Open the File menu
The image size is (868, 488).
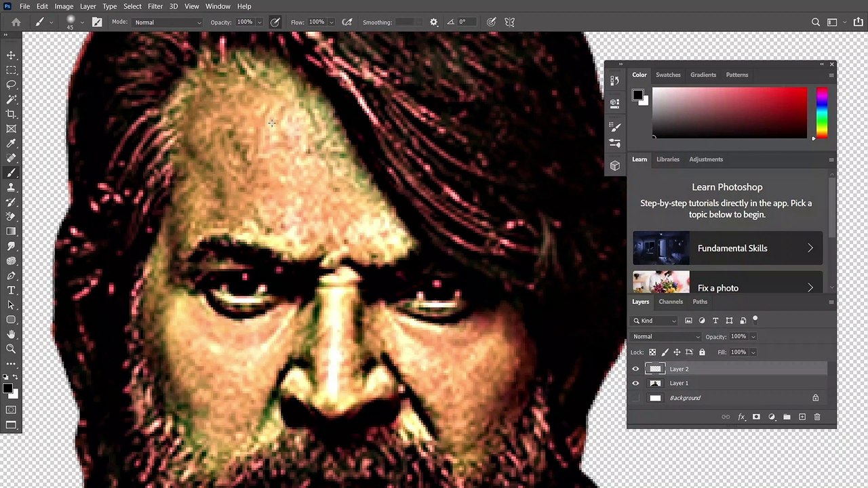click(x=24, y=6)
